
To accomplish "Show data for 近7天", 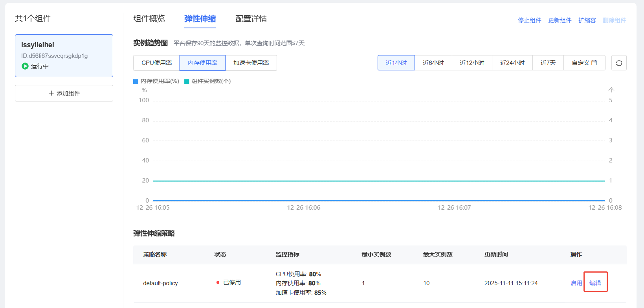I will click(x=548, y=63).
